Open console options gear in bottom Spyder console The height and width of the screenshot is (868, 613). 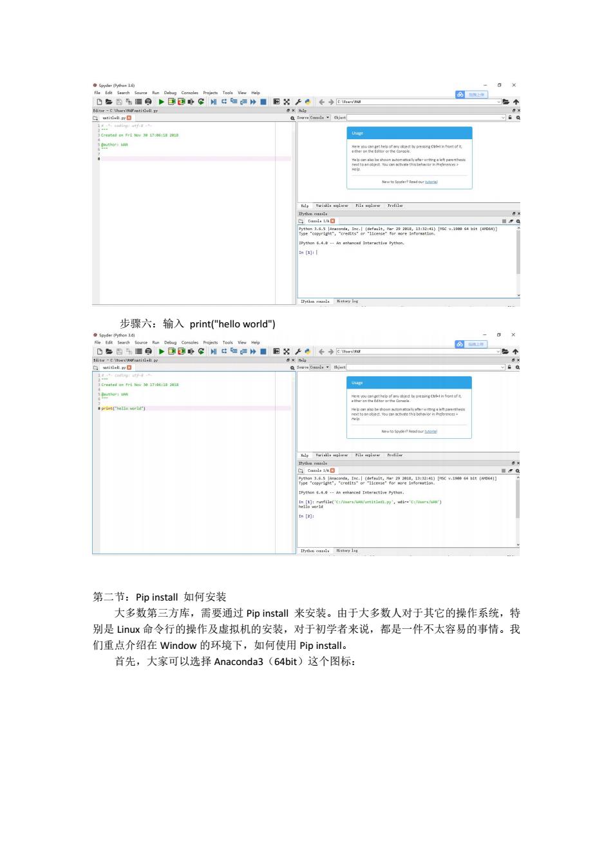pos(517,471)
